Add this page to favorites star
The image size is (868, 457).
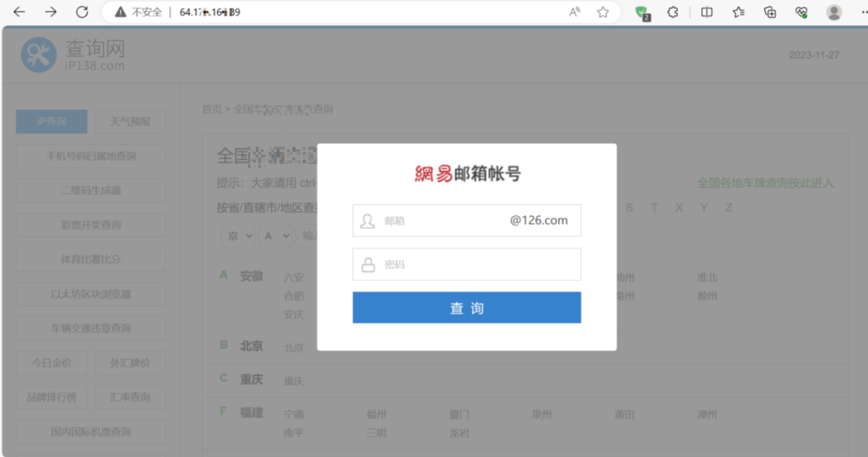click(x=603, y=12)
